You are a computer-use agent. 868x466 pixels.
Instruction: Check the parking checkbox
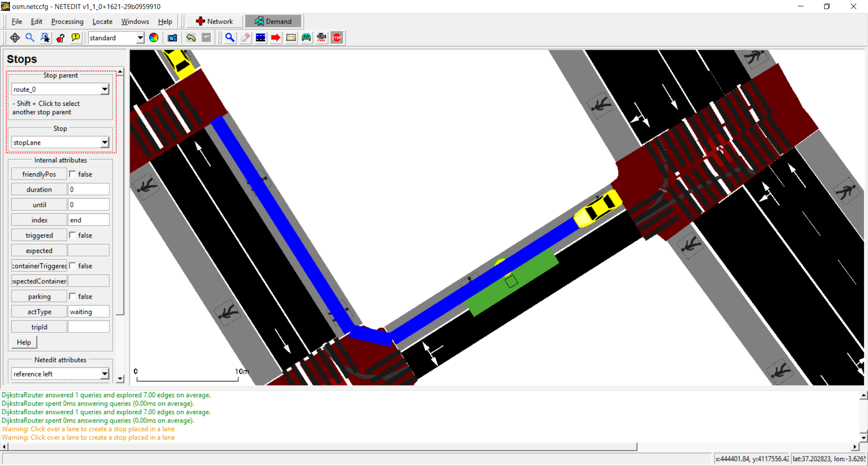click(72, 296)
